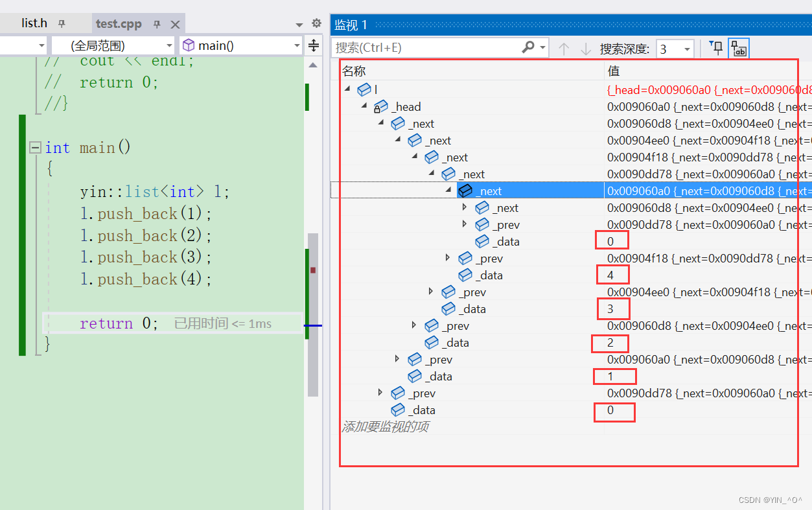The width and height of the screenshot is (812, 510).
Task: Select the _data value cell showing 3
Action: tap(610, 308)
